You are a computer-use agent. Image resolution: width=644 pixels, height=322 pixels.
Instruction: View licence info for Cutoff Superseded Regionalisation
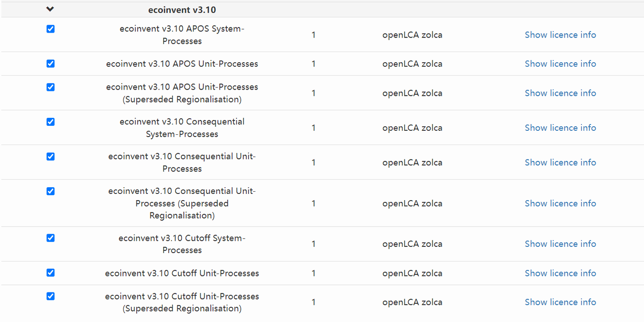coord(560,302)
